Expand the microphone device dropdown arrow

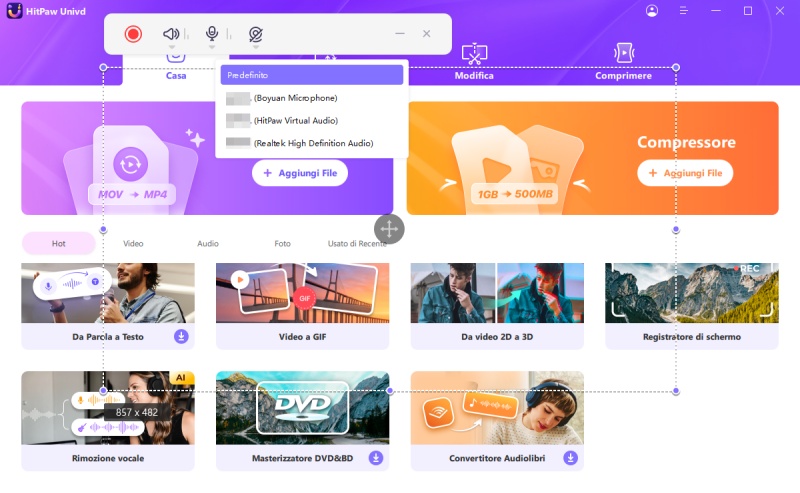pyautogui.click(x=212, y=47)
